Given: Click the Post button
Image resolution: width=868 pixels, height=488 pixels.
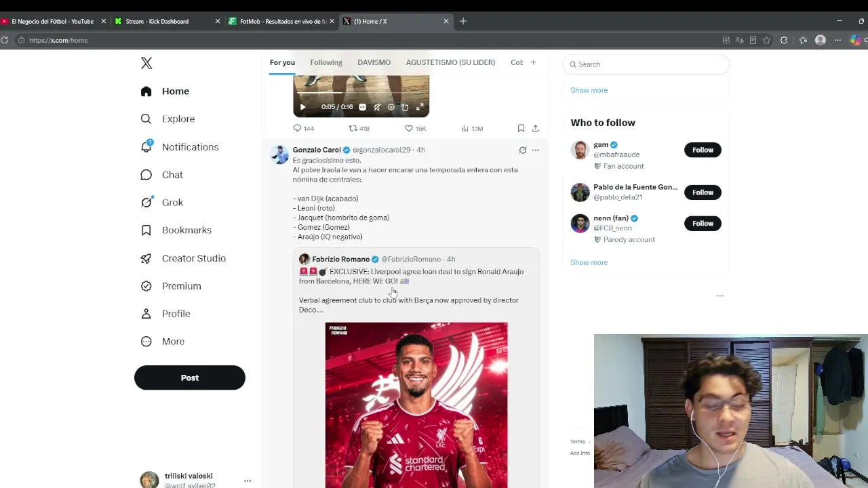Looking at the screenshot, I should point(190,378).
